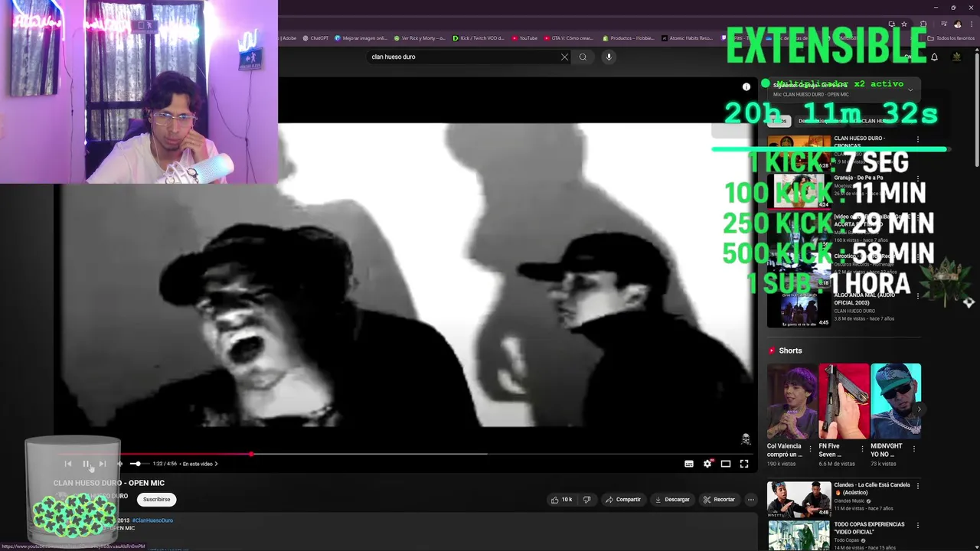This screenshot has height=551, width=980.
Task: Click the Recortar clip button
Action: click(x=719, y=500)
